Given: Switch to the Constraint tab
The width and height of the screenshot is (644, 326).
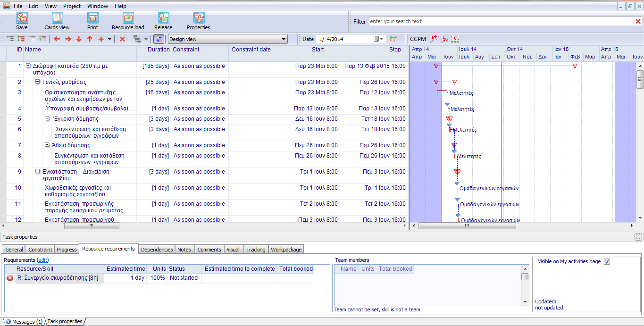Looking at the screenshot, I should [40, 250].
